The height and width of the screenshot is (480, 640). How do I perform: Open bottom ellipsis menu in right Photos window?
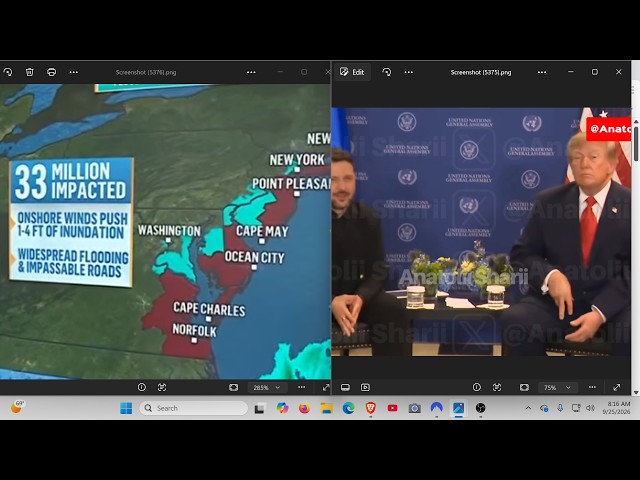(x=592, y=387)
